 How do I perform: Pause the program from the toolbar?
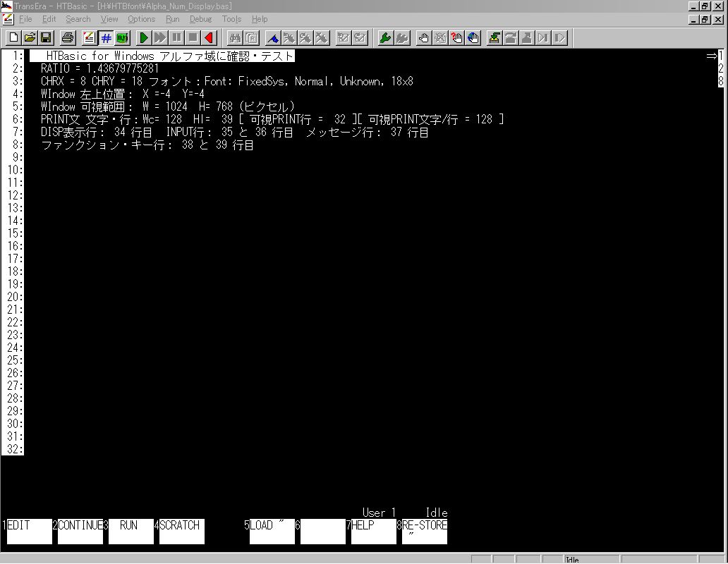point(177,37)
